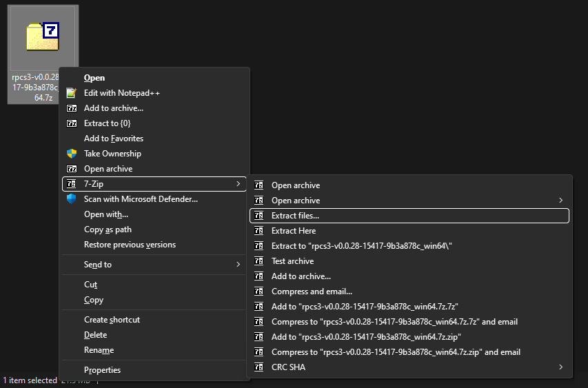Click the Notepad++ icon beside Edit with Notepad++
This screenshot has height=388, width=588.
(x=71, y=92)
